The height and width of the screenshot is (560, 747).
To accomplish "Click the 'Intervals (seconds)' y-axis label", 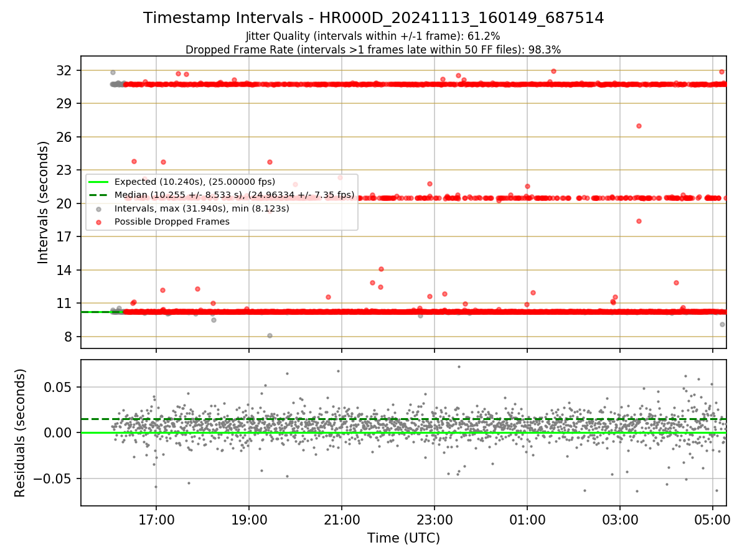I will [x=44, y=202].
